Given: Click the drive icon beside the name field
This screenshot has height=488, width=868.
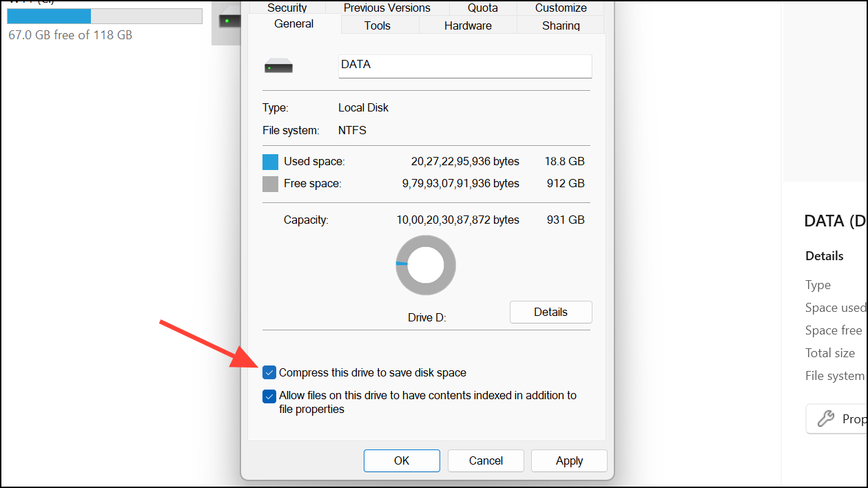Looking at the screenshot, I should pyautogui.click(x=278, y=65).
